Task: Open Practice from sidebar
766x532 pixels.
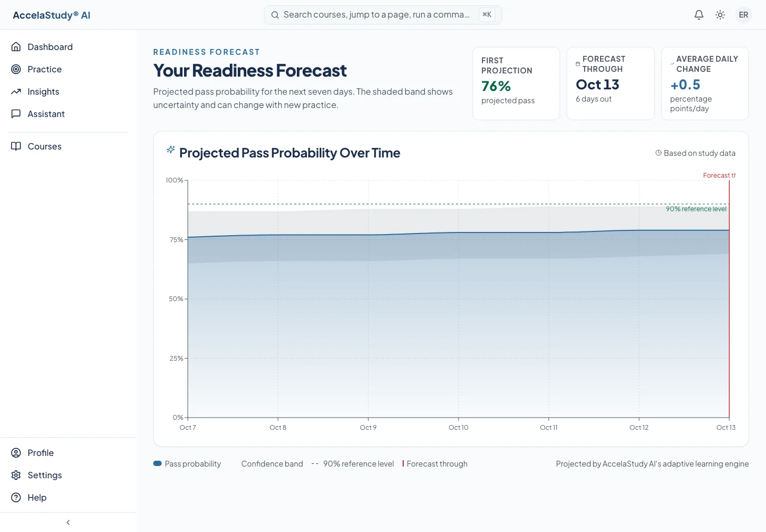Action: [68, 69]
